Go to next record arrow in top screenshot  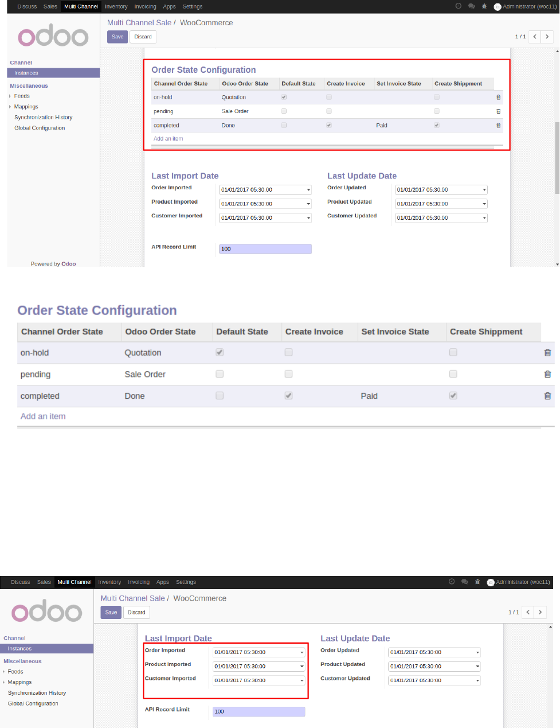point(547,37)
